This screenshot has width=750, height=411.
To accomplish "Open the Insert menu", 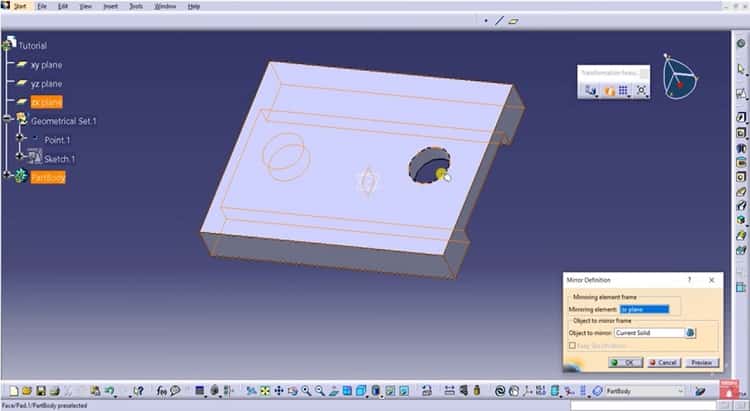I will 110,6.
